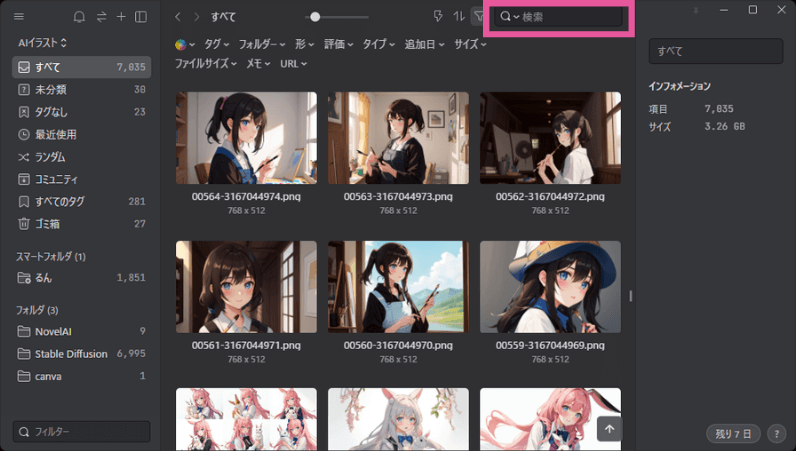Click the folder フィルター search field

(81, 432)
